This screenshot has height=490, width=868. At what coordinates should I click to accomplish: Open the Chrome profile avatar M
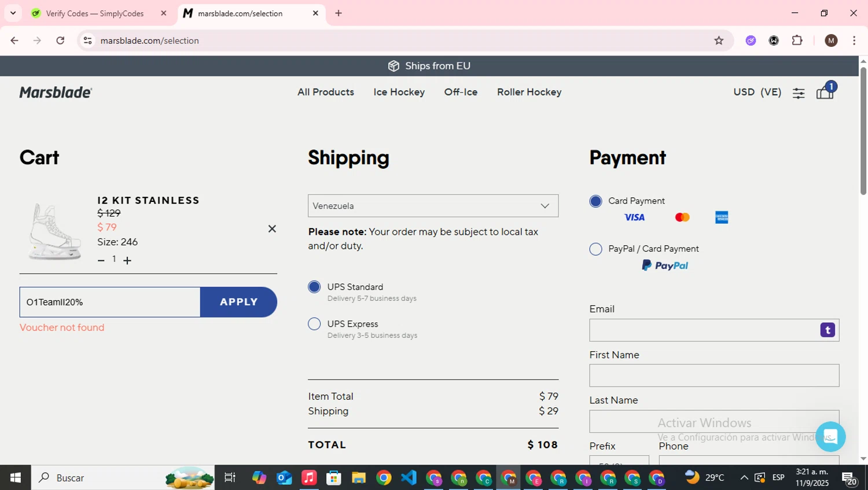(x=831, y=40)
